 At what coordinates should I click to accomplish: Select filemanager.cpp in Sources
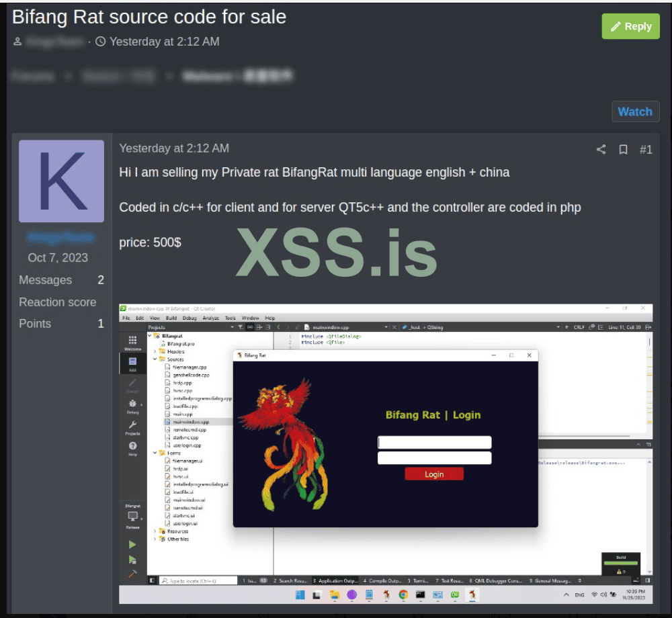click(190, 367)
